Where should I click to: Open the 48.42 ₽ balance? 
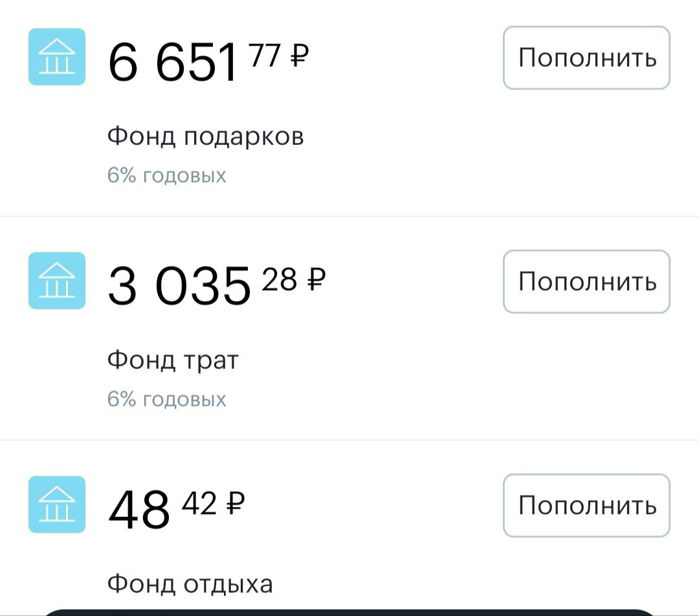pos(176,509)
